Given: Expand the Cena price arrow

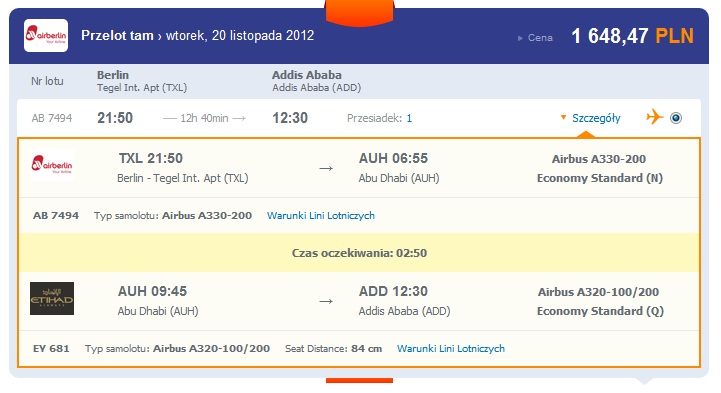Looking at the screenshot, I should (x=521, y=38).
